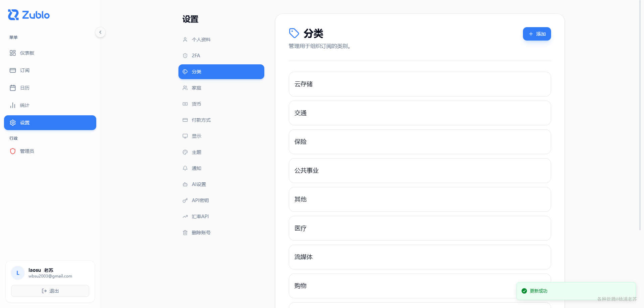Open the AI设置 settings tab
The width and height of the screenshot is (644, 308).
pos(221,184)
